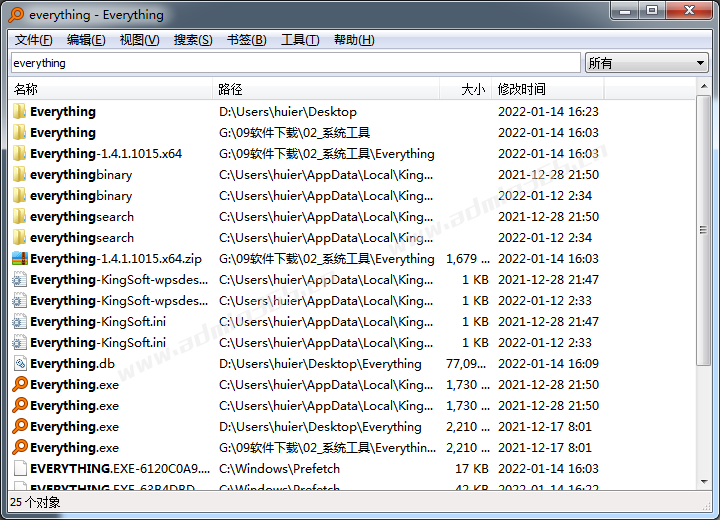Click icon of Everything-KingSoft.ini dated 2022-01-12
This screenshot has height=520, width=720.
[19, 343]
